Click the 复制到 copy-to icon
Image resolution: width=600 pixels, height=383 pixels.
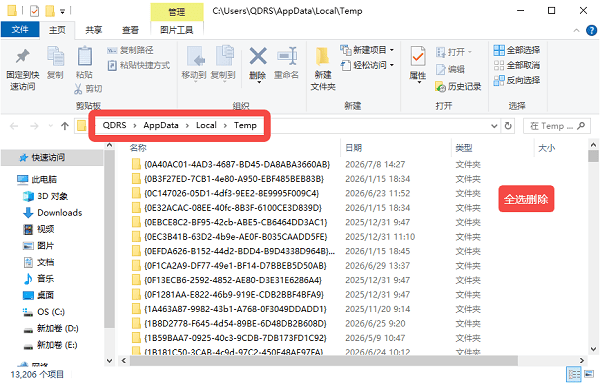(x=224, y=57)
